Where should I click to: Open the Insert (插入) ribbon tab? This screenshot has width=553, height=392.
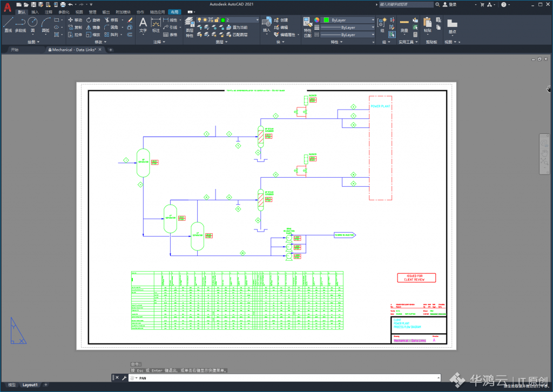click(x=35, y=12)
